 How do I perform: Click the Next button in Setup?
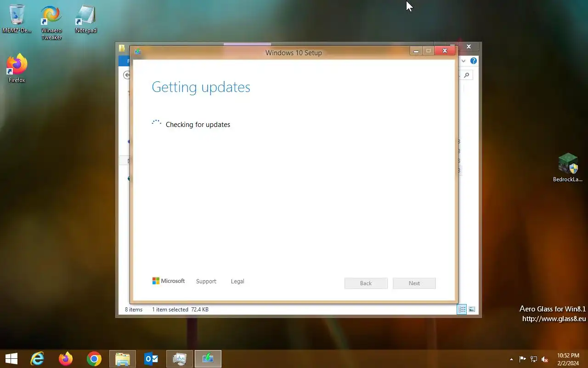point(414,283)
